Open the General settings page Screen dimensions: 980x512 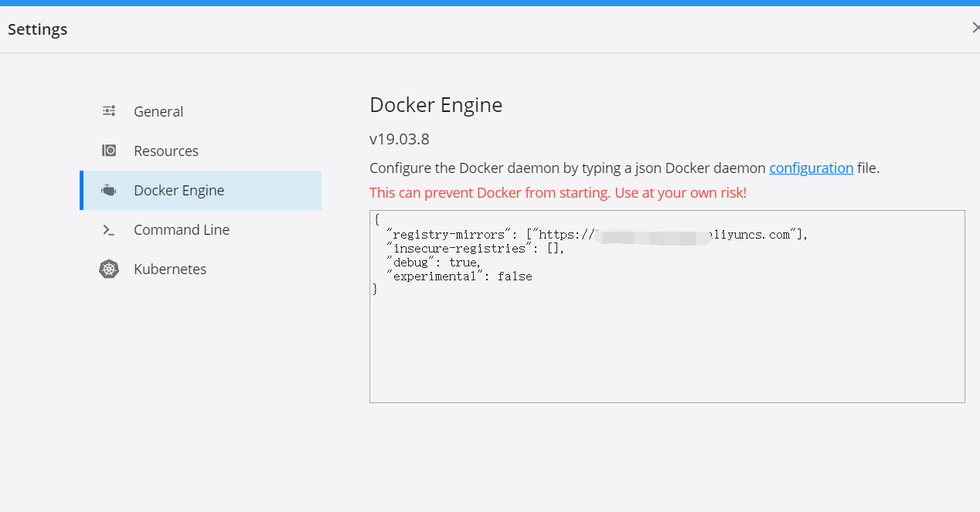coord(158,110)
